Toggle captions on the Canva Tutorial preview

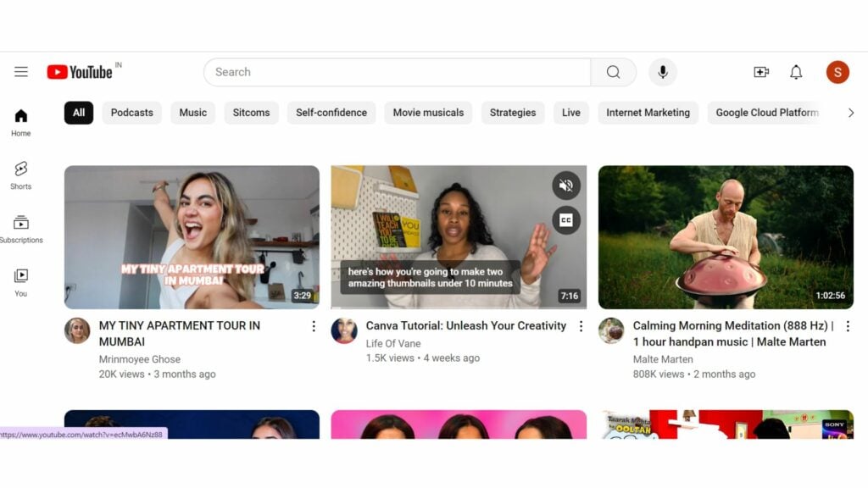pos(566,219)
